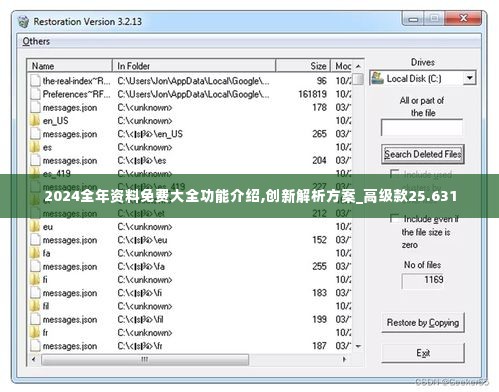Sort list by the Size column header
499x392 pixels.
pos(303,66)
